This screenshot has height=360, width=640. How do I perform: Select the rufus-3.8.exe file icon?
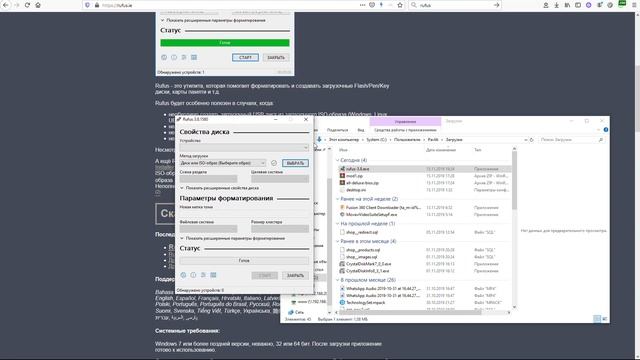[x=342, y=169]
